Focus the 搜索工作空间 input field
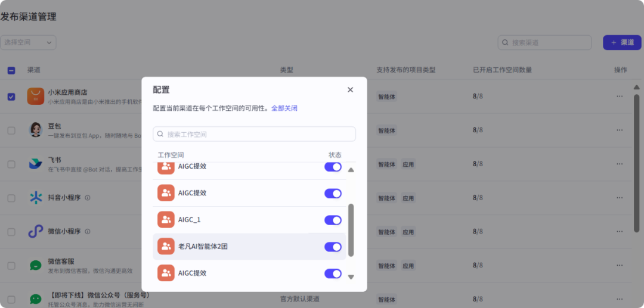The height and width of the screenshot is (308, 644). (254, 134)
